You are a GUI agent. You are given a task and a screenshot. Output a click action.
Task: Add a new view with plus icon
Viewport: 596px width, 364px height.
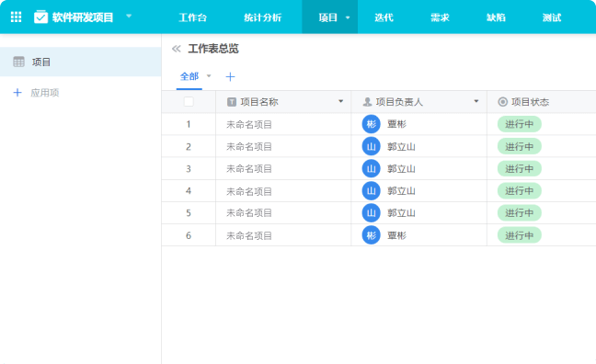230,76
